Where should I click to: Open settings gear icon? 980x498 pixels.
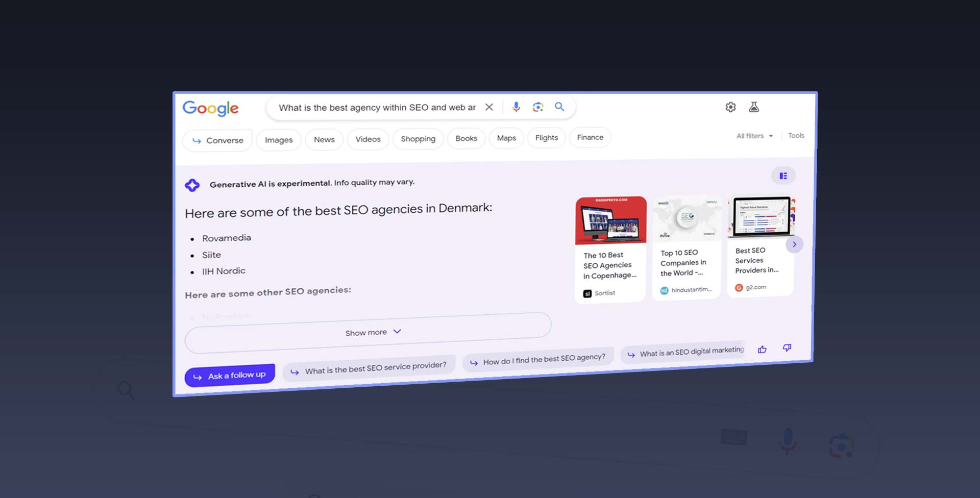point(730,107)
